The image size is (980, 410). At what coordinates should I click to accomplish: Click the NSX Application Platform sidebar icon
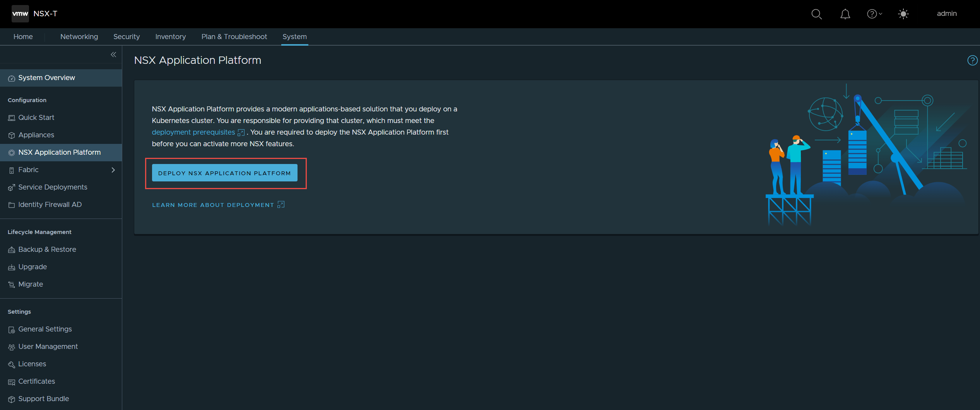click(12, 153)
